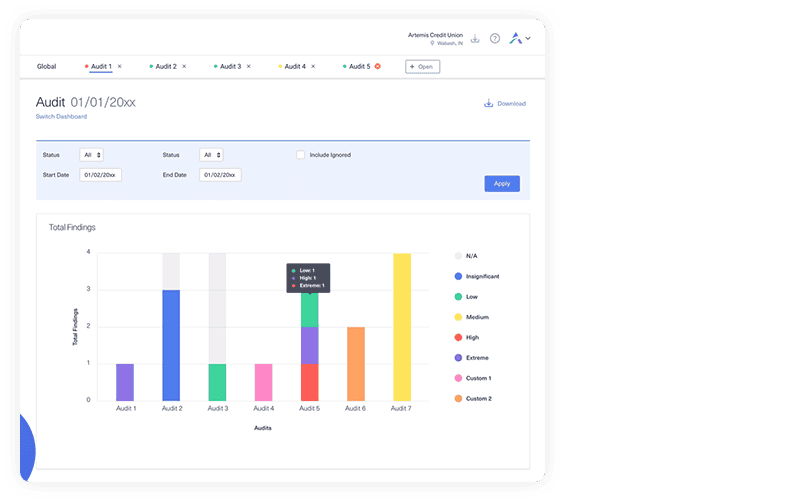Toggle Custom 2 legend entry
The height and width of the screenshot is (500, 800).
[x=473, y=399]
